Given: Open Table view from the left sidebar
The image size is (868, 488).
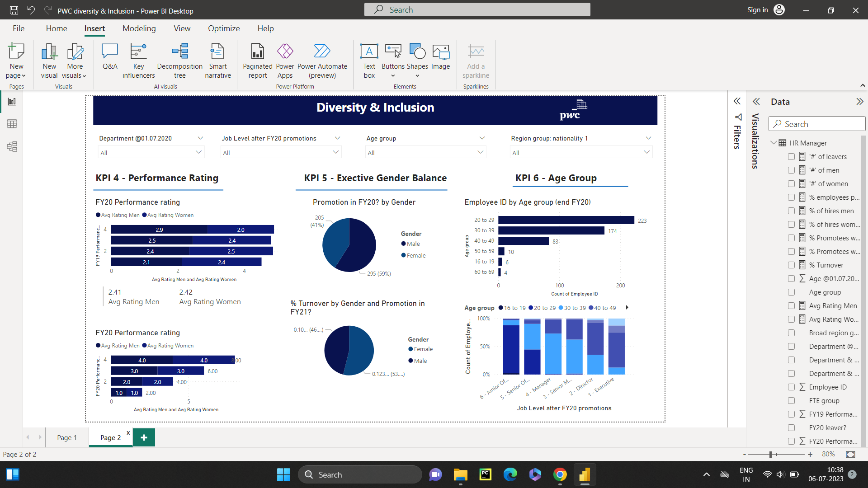Looking at the screenshot, I should point(12,124).
